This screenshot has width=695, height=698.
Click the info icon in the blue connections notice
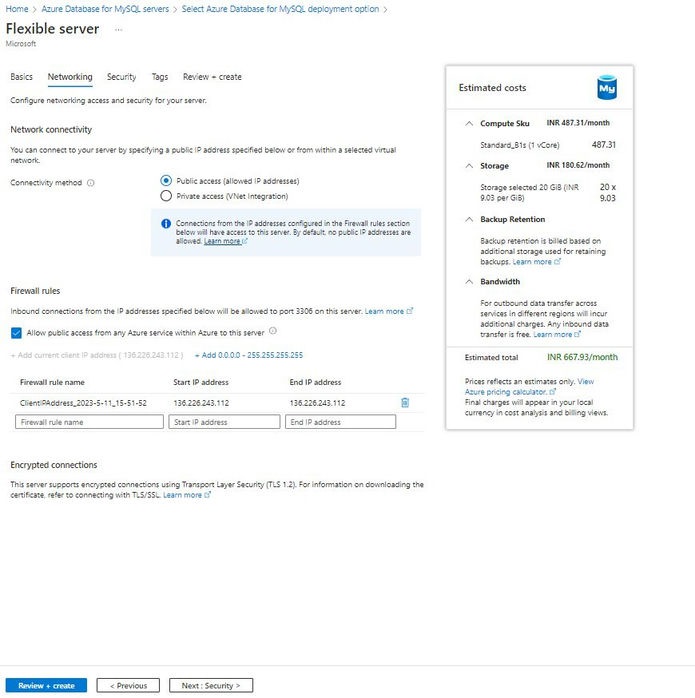coord(166,223)
